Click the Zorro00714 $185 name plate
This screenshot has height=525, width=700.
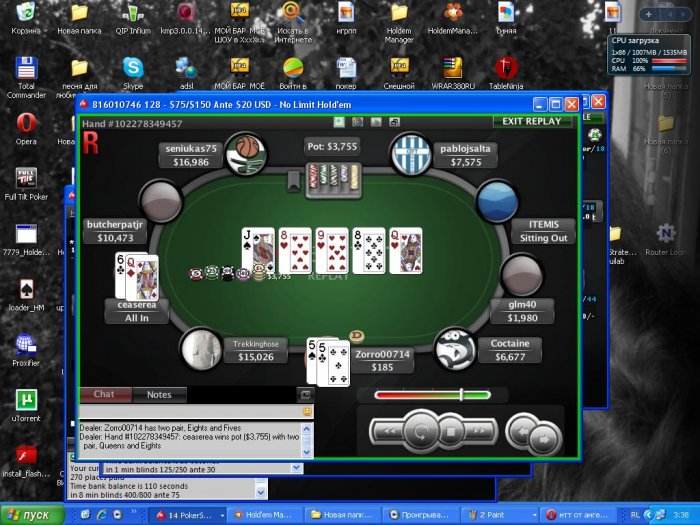tap(382, 360)
